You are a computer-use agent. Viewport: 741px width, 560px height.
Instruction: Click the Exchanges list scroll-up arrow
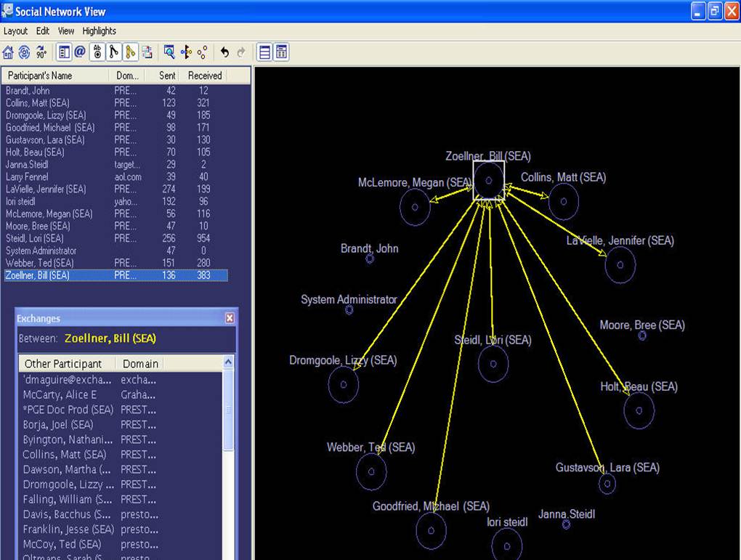click(229, 362)
